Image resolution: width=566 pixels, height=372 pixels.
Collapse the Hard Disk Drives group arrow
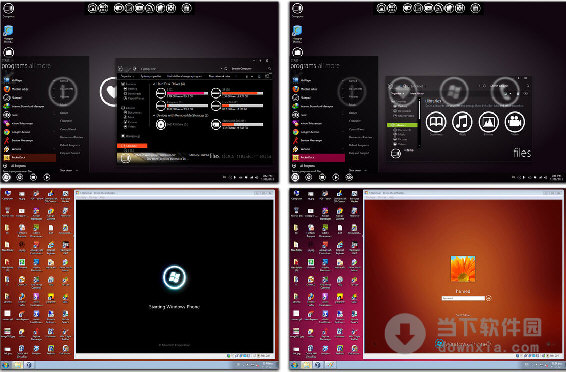point(154,84)
